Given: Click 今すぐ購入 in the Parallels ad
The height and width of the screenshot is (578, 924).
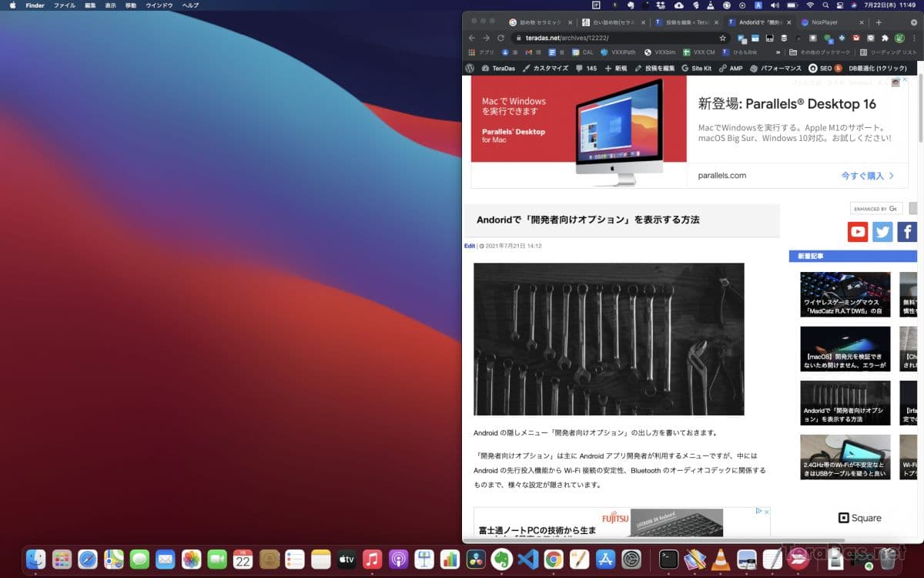Looking at the screenshot, I should point(868,176).
